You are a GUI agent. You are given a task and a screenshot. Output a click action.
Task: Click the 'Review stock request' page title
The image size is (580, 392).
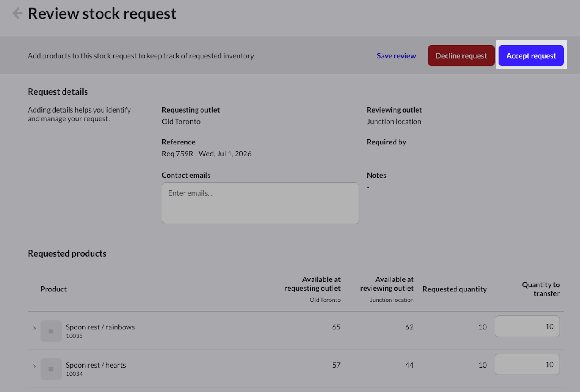[102, 14]
